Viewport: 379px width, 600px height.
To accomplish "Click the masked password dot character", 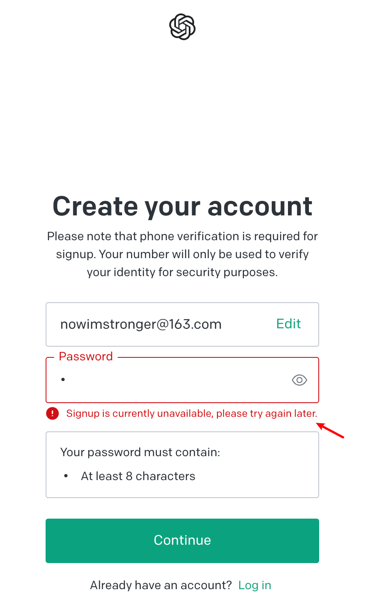I will coord(63,380).
